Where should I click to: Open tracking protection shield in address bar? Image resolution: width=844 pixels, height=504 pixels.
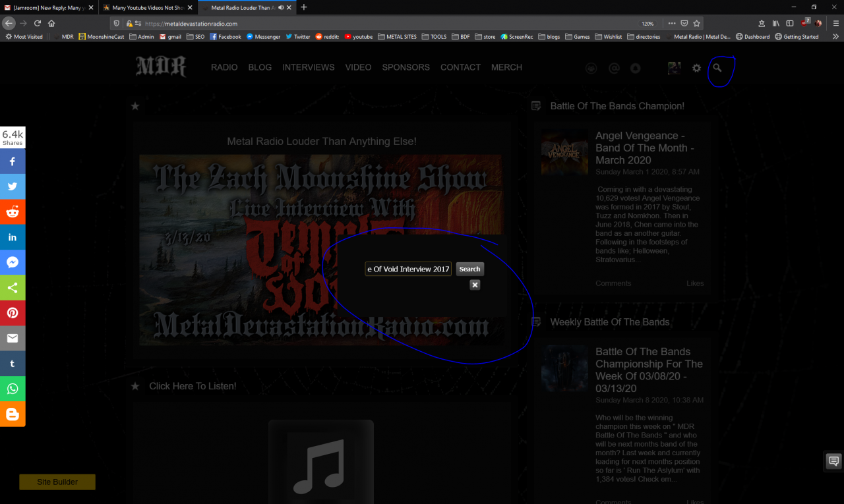(116, 24)
